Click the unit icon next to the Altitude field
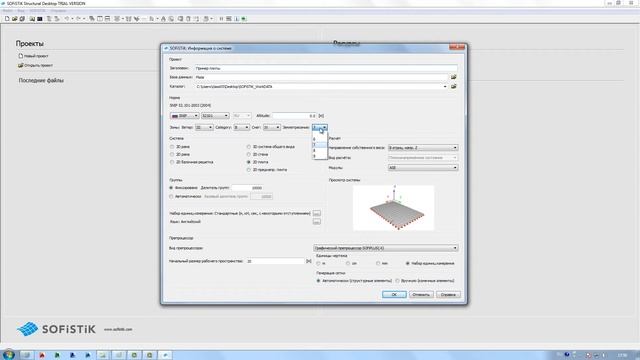Screen dimensions: 640x360 coord(321,116)
